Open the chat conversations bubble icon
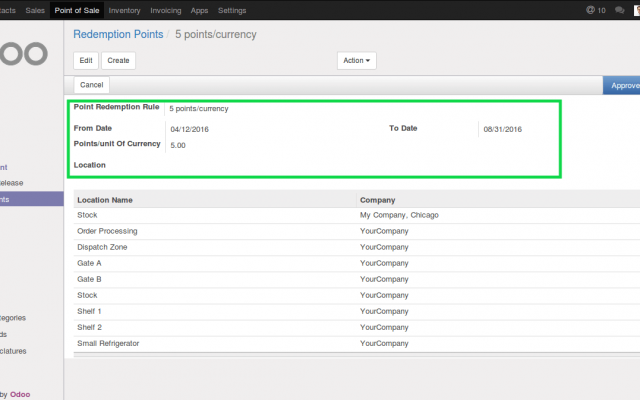 click(x=621, y=10)
